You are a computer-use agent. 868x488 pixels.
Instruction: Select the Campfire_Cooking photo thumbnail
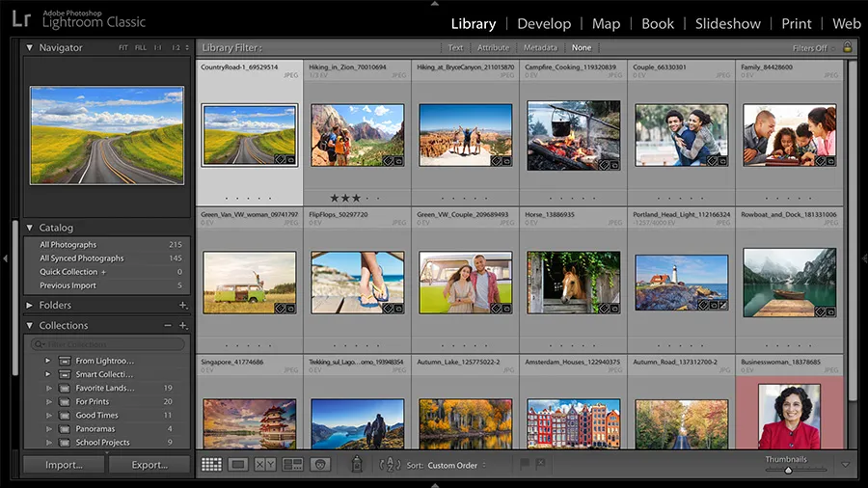coord(573,135)
